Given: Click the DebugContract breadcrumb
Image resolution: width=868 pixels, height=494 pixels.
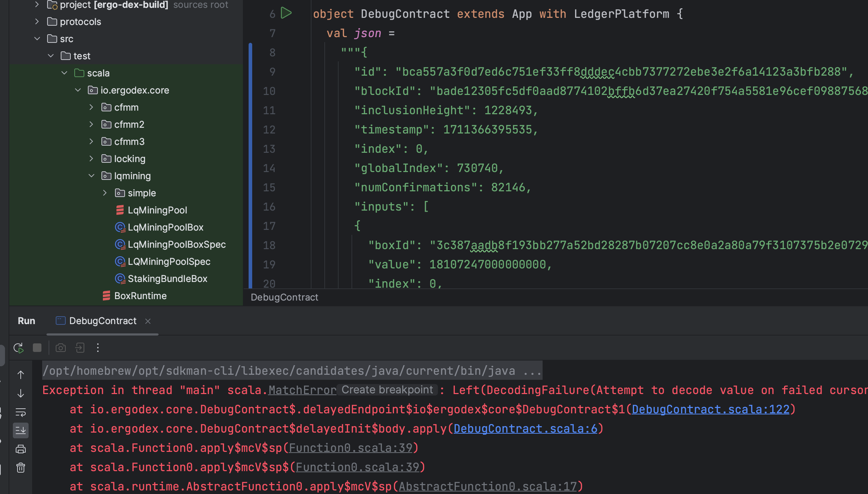Looking at the screenshot, I should tap(284, 297).
